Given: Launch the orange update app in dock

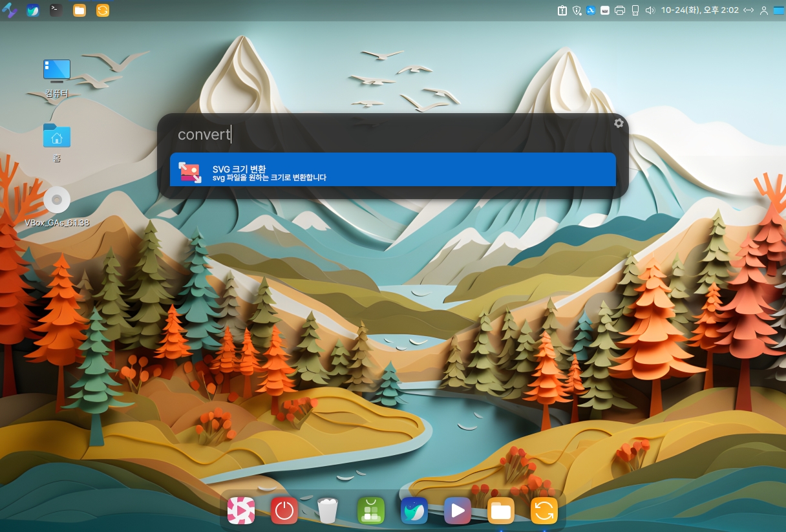Looking at the screenshot, I should 544,511.
